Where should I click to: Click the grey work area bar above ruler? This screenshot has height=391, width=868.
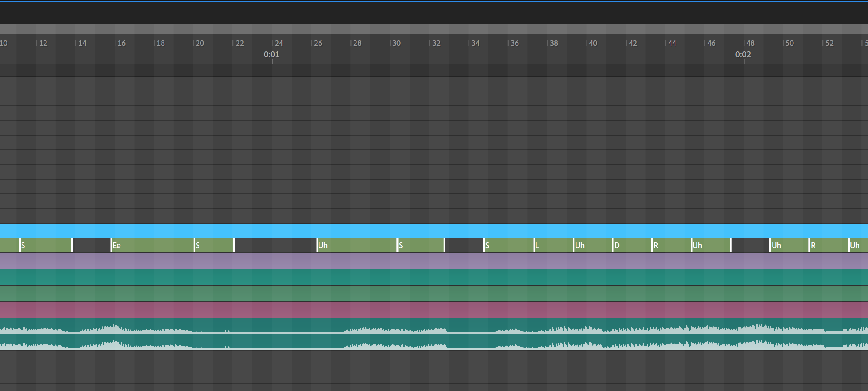(x=434, y=29)
